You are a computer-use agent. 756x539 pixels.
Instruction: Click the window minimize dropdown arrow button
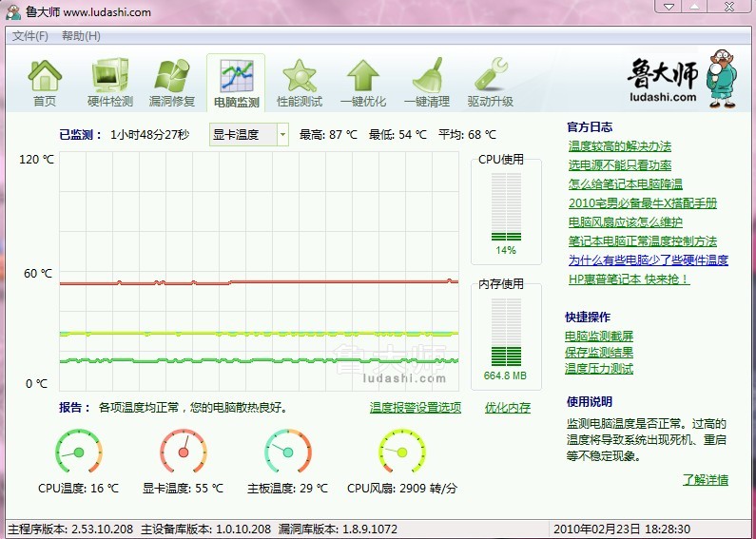pos(668,7)
